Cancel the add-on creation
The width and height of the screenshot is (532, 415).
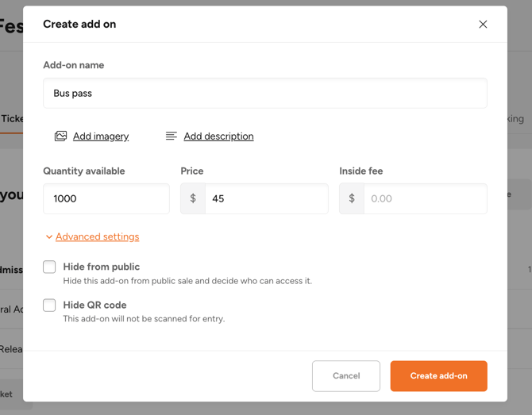pos(346,375)
